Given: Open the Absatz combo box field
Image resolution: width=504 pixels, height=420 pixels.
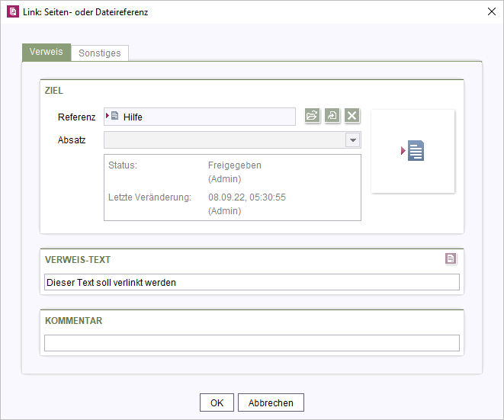Looking at the screenshot, I should (233, 140).
